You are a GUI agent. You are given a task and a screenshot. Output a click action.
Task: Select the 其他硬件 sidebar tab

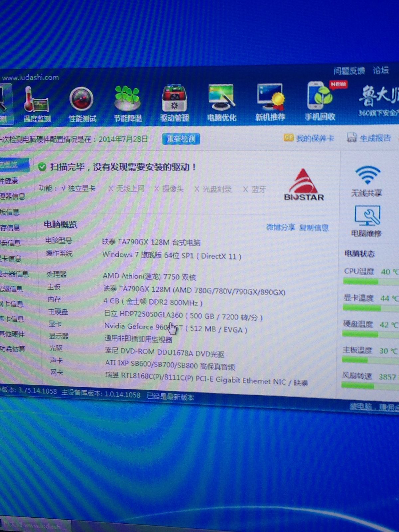(x=12, y=334)
